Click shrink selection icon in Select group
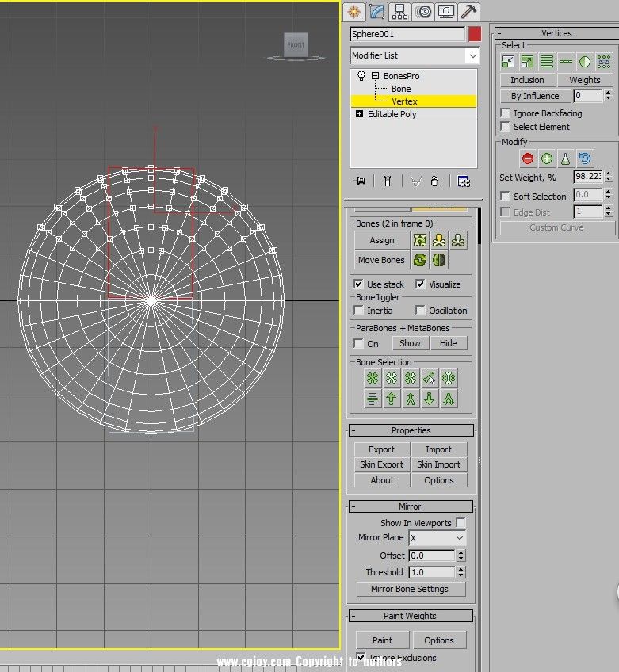 tap(508, 62)
